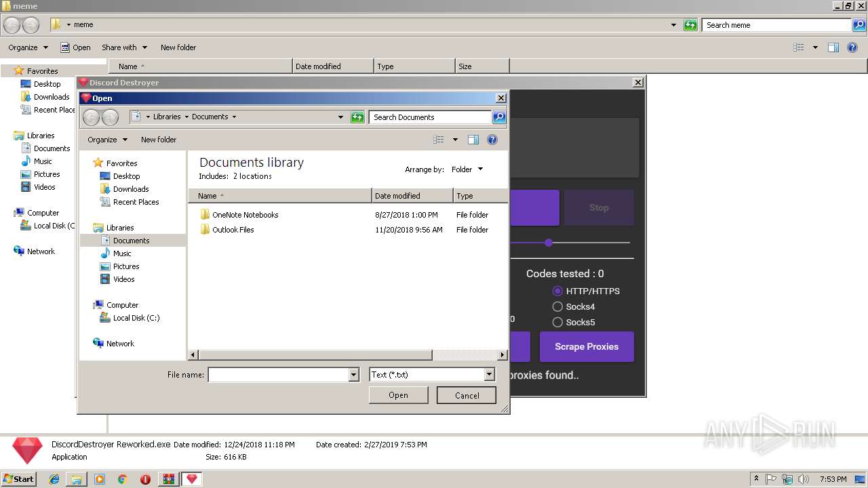Select HTTP/HTTPS proxy type radio button

tap(557, 291)
